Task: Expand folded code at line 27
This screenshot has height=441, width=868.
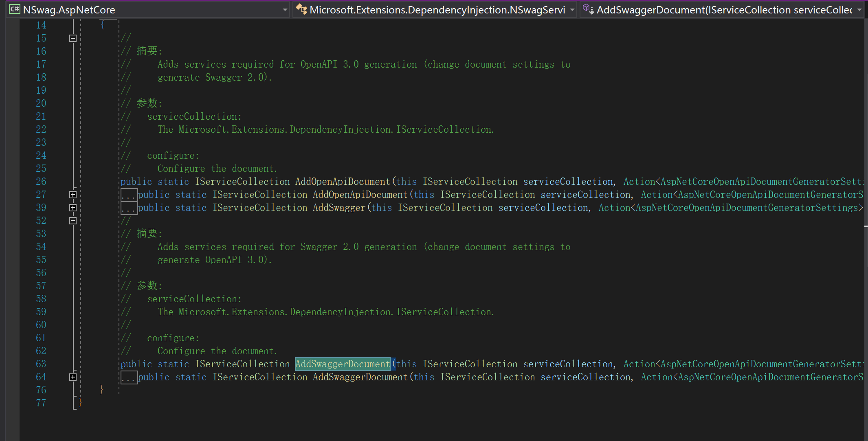Action: coord(73,195)
